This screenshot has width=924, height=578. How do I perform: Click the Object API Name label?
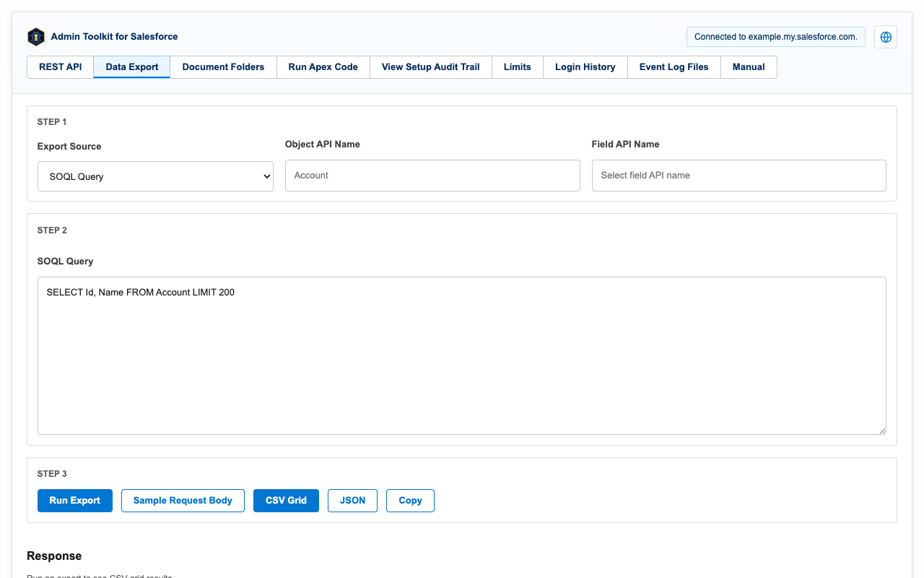pos(323,144)
